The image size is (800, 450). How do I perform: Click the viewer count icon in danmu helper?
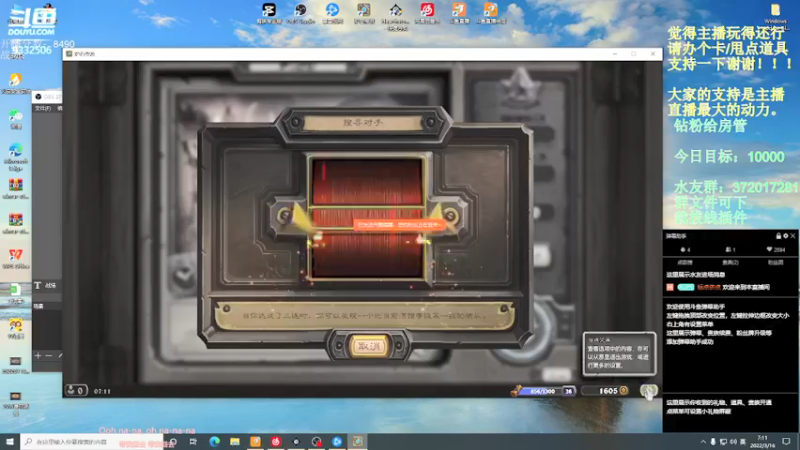tap(730, 249)
